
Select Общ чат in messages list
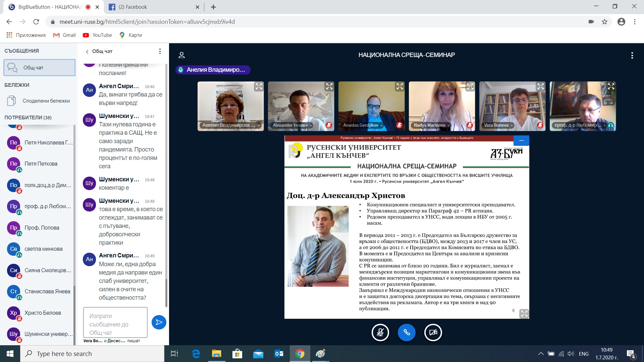click(39, 68)
